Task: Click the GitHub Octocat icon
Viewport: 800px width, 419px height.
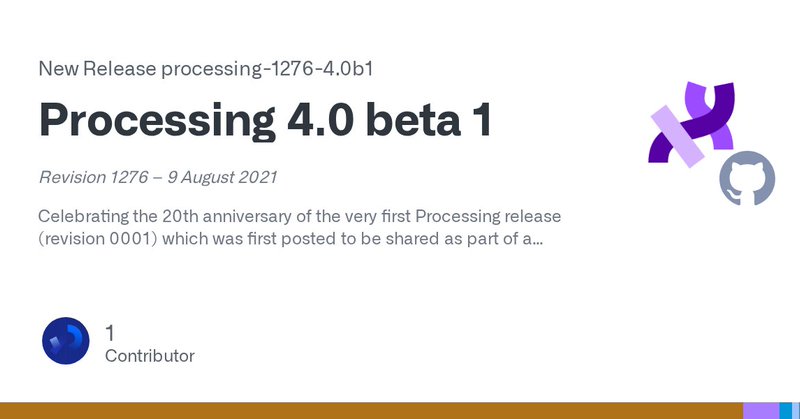Action: [747, 178]
